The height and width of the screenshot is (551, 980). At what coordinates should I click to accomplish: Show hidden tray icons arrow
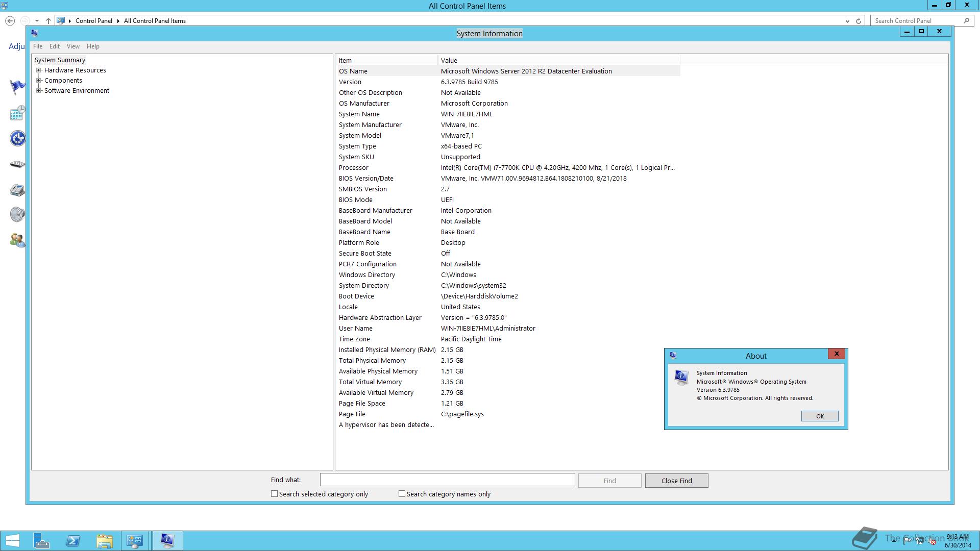[893, 540]
